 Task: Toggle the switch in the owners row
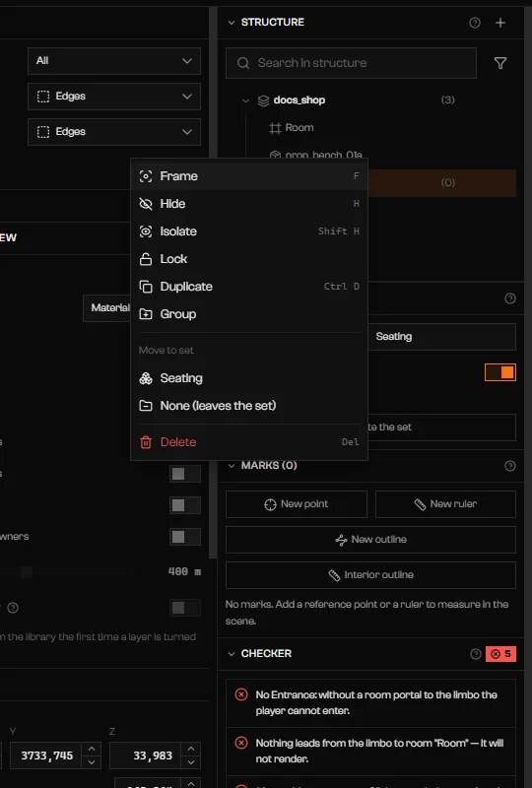click(x=185, y=537)
